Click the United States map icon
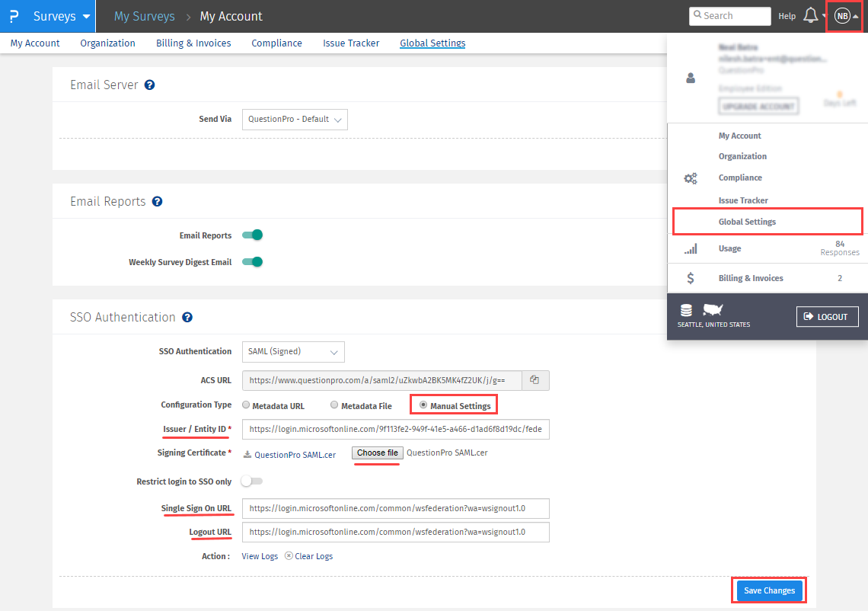Viewport: 868px width, 611px height. click(713, 309)
